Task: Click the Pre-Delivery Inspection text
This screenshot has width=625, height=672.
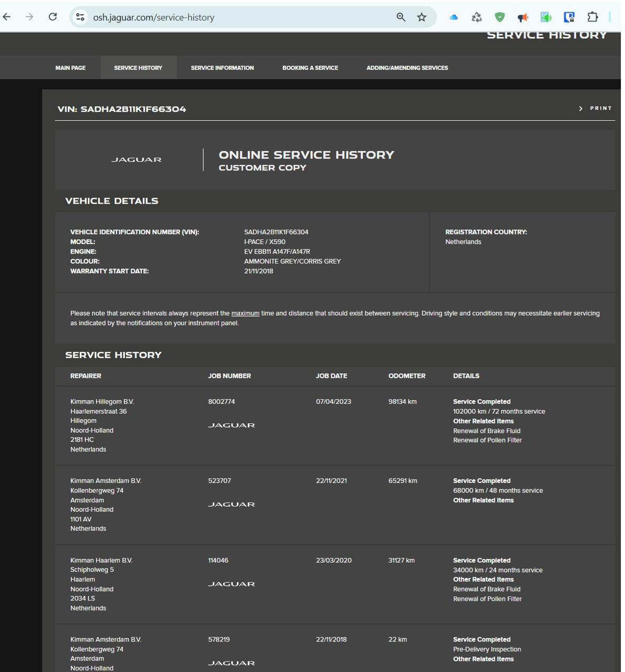Action: (x=487, y=649)
